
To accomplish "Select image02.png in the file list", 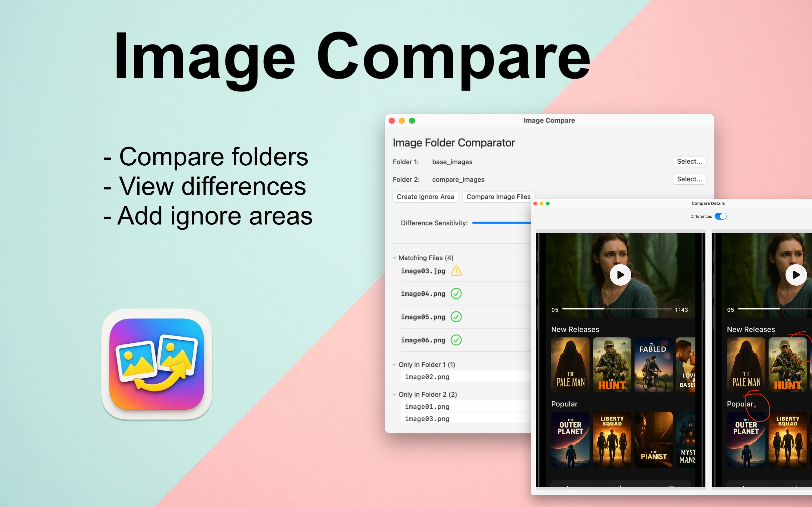I will [427, 377].
